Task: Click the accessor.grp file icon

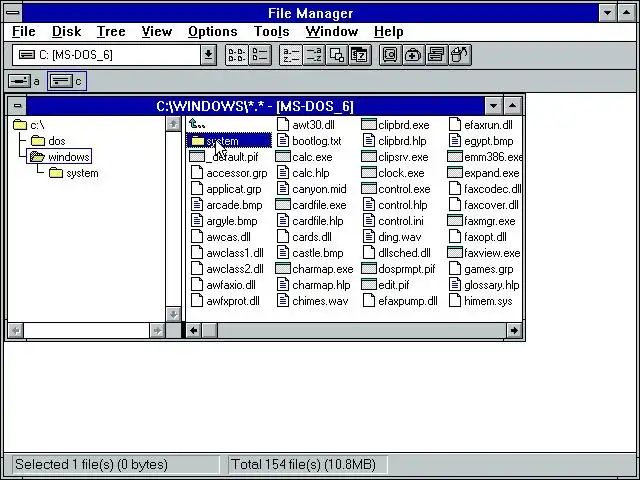Action: point(197,173)
